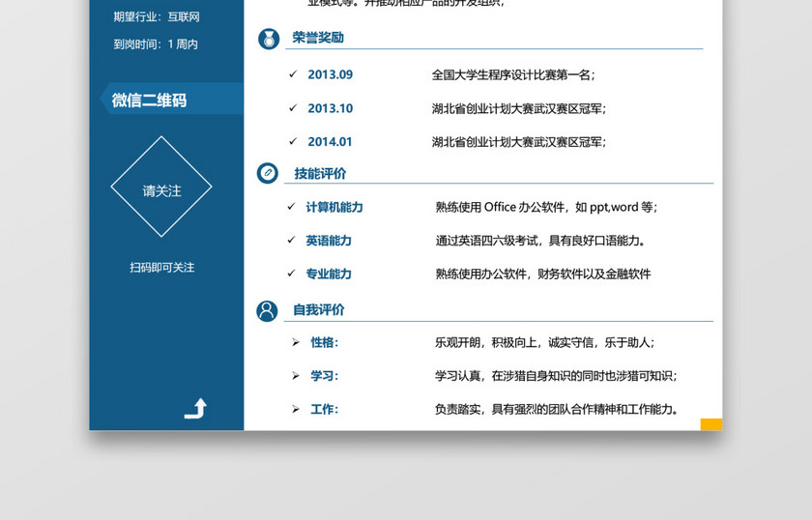The width and height of the screenshot is (812, 520).
Task: Select the 英语能力 label
Action: 329,241
